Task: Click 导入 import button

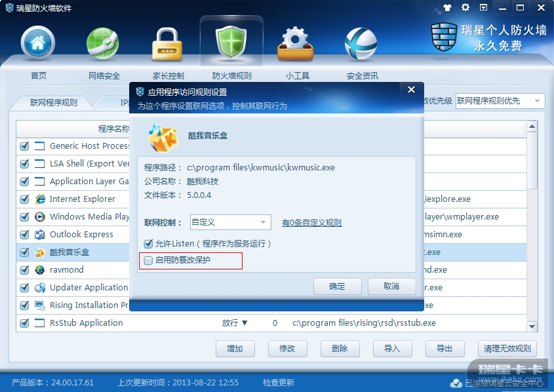Action: tap(392, 349)
